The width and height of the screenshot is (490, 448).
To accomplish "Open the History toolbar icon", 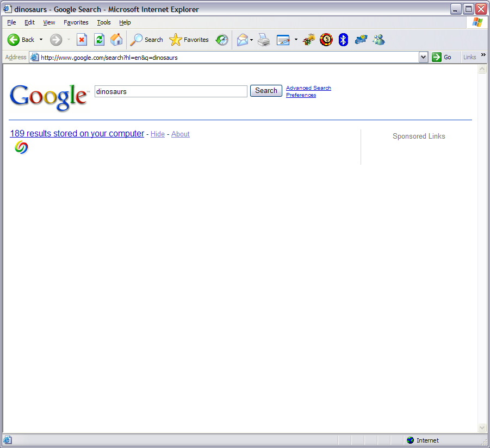I will click(x=222, y=40).
